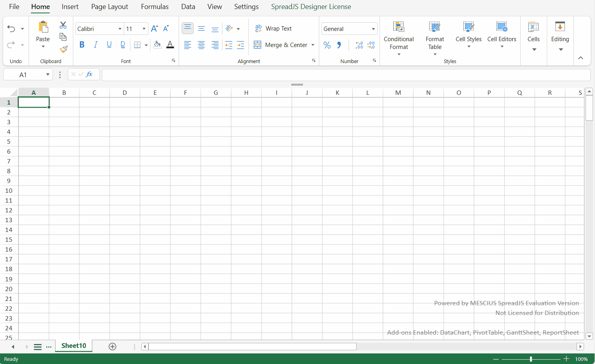The height and width of the screenshot is (364, 595).
Task: Click the Wrap Text button
Action: 273,29
